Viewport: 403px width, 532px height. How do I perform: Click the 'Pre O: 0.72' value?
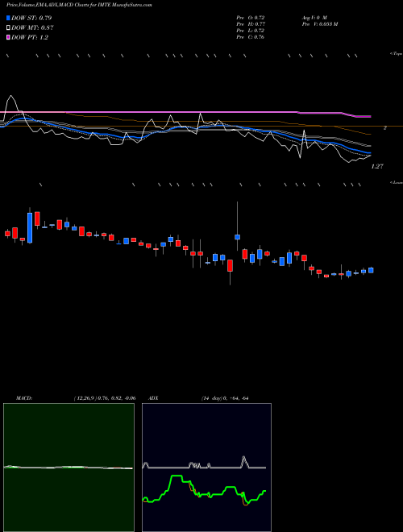[251, 17]
